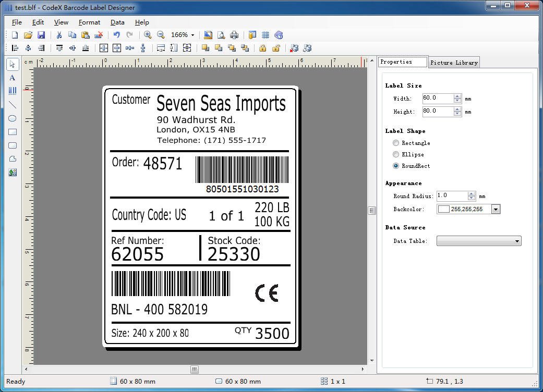Expand the Data Table dropdown

coord(517,241)
